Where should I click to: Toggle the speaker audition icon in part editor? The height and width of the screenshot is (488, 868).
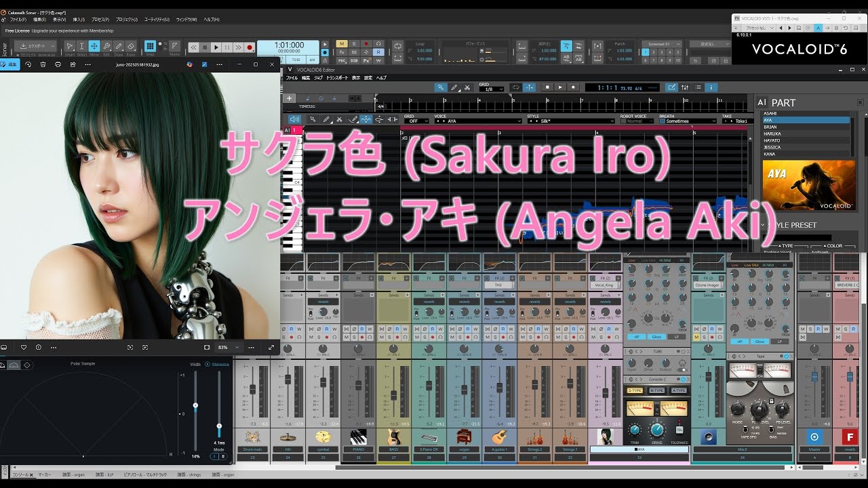(294, 119)
